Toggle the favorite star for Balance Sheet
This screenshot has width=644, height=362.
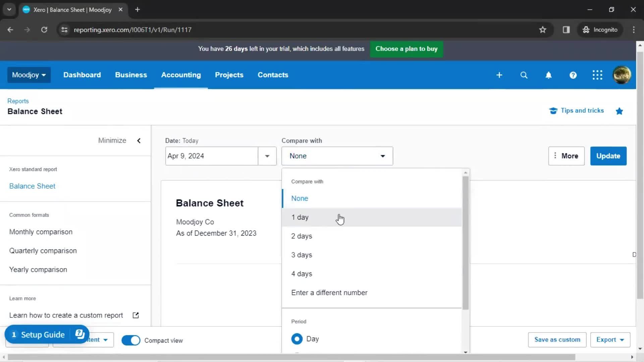[x=619, y=111]
